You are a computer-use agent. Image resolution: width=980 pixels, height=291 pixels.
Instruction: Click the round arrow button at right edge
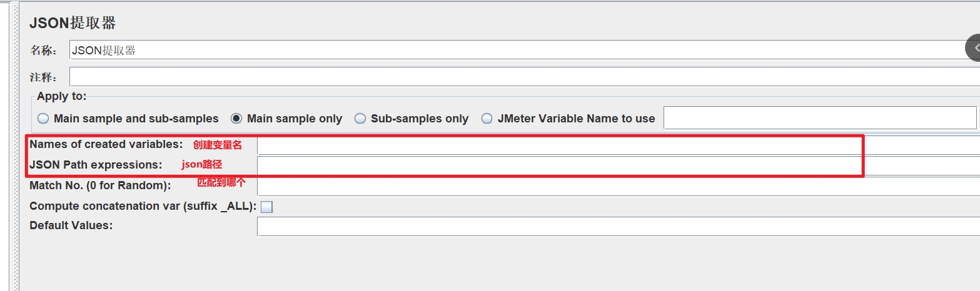pyautogui.click(x=973, y=47)
